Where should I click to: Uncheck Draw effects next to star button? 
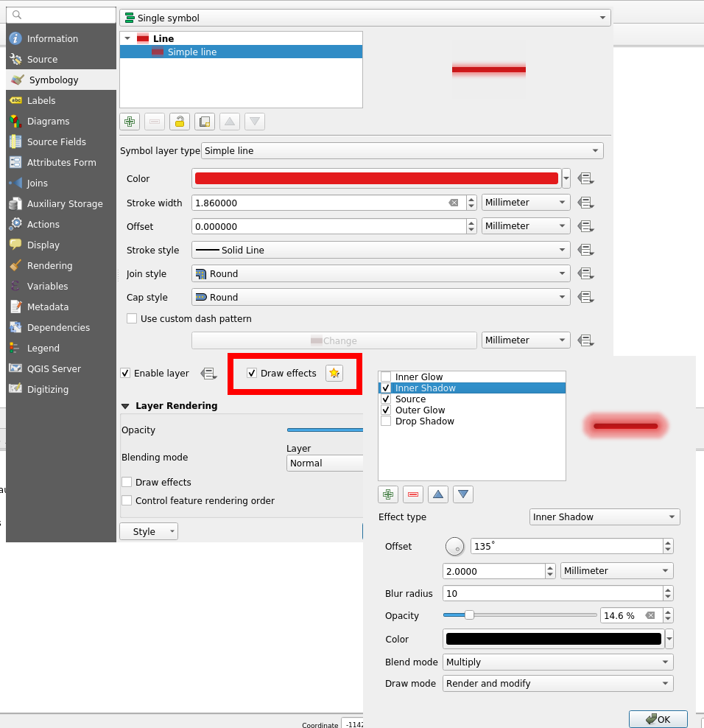coord(252,374)
